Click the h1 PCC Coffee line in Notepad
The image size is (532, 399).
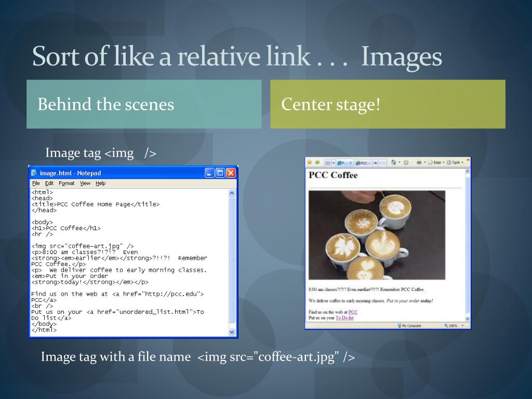(66, 228)
